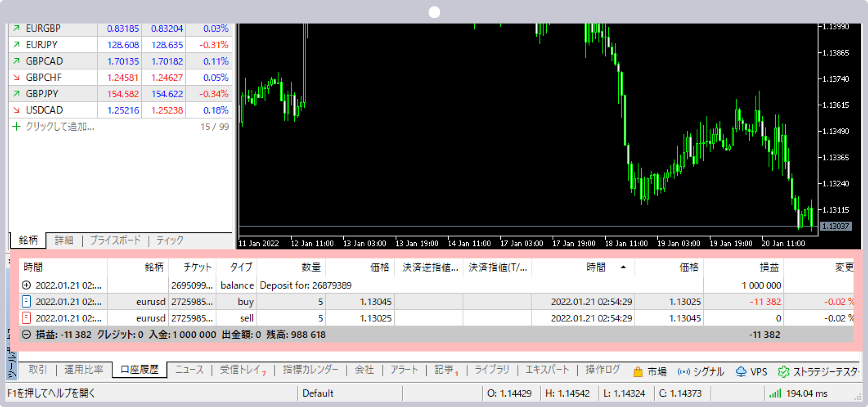Click the buy order document icon
Screen dimensions: 868x407
click(x=26, y=302)
